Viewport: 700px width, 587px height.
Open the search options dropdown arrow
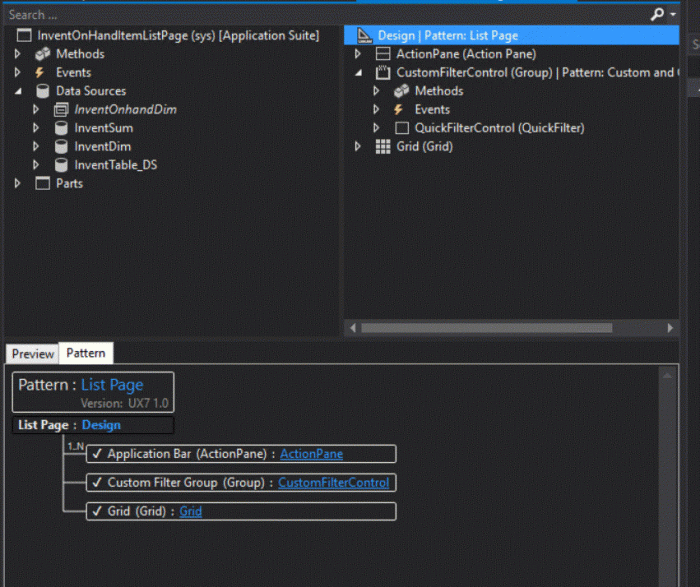[673, 15]
